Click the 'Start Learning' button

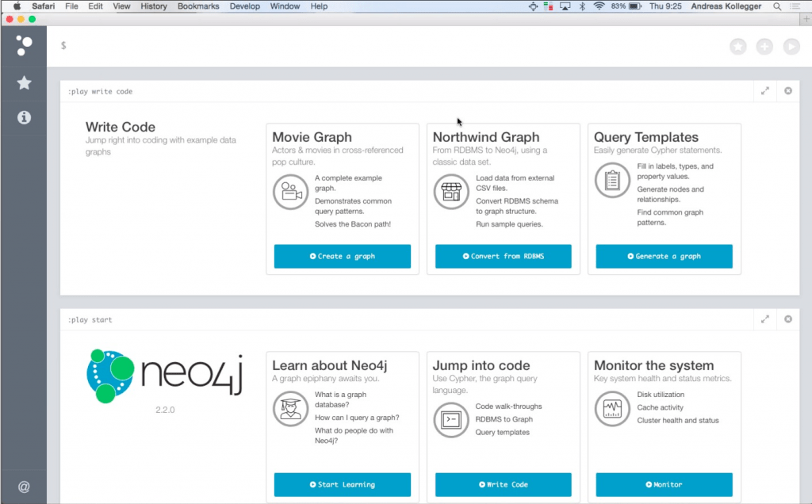pos(343,484)
